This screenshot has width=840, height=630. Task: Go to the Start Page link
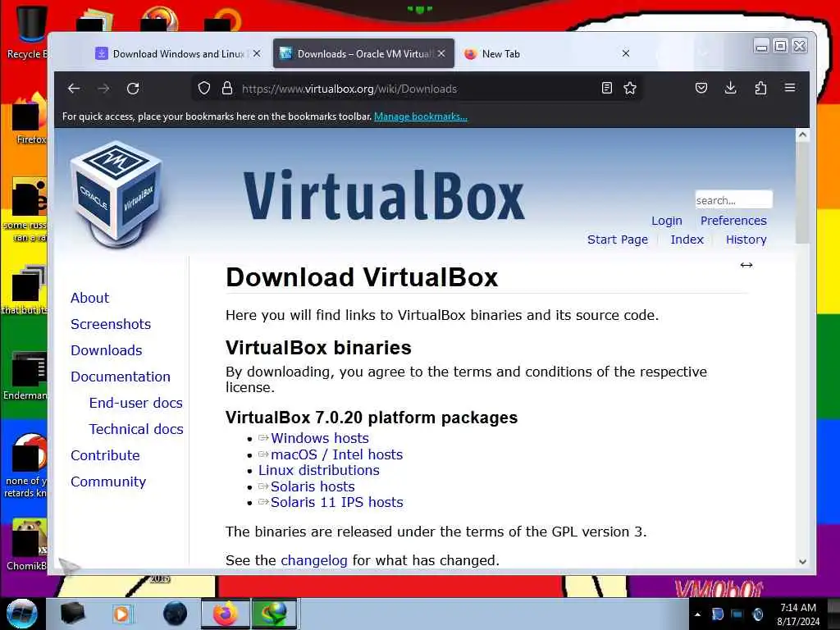pos(617,240)
